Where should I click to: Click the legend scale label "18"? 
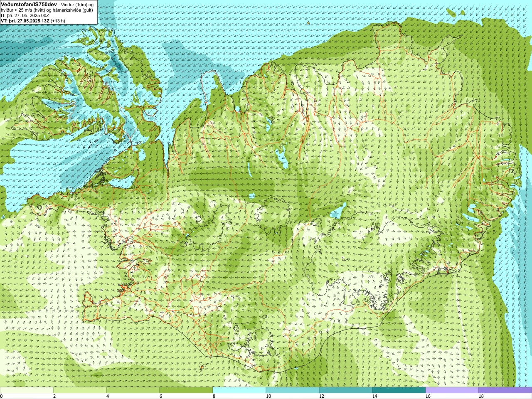pos(481,396)
